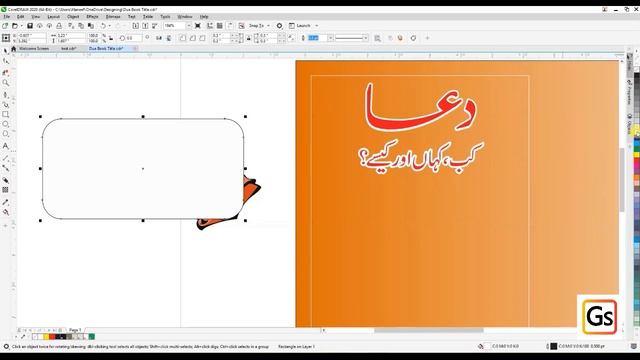The image size is (640, 360).
Task: Select the Interactive Fill tool in the toolbox
Action: coord(6,212)
